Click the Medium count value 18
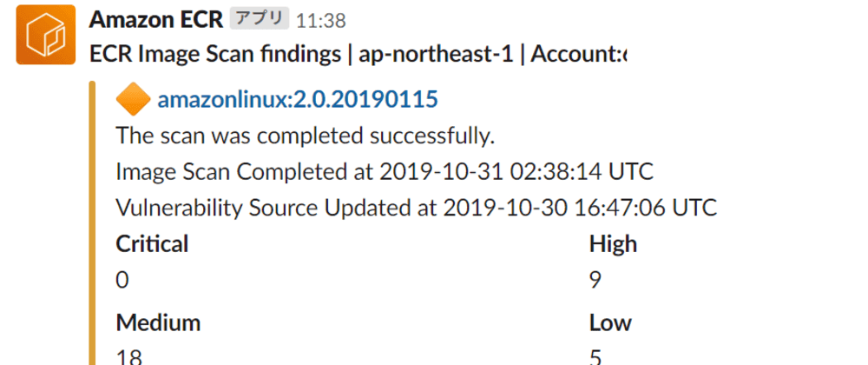The image size is (868, 365). click(x=129, y=357)
